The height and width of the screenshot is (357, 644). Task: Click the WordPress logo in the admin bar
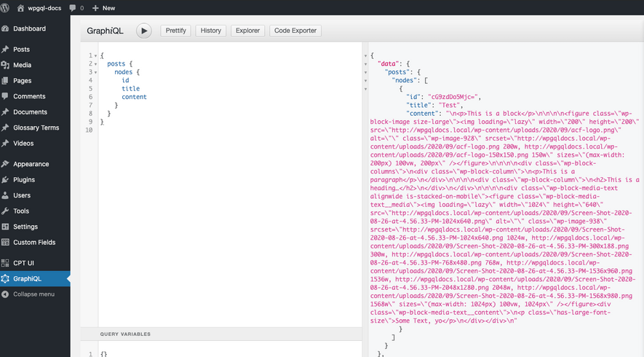(6, 7)
